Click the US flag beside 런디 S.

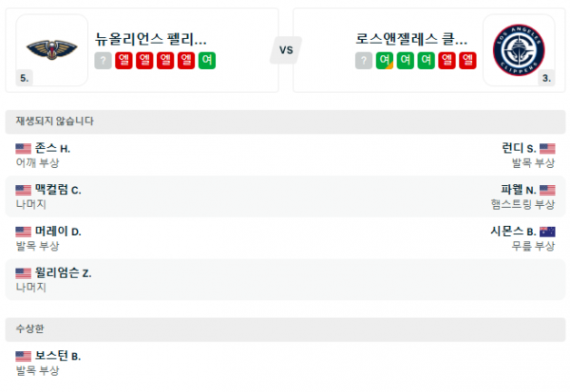click(x=547, y=149)
